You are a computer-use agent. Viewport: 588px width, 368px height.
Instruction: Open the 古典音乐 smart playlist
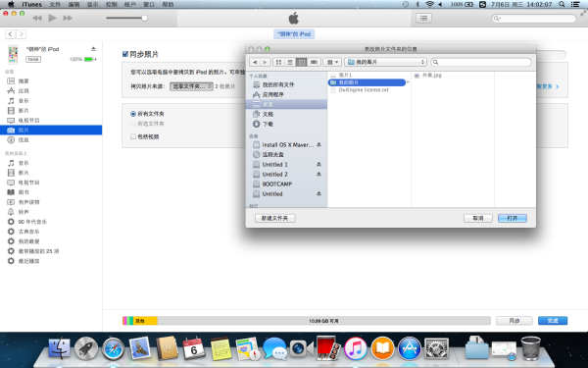click(x=28, y=232)
